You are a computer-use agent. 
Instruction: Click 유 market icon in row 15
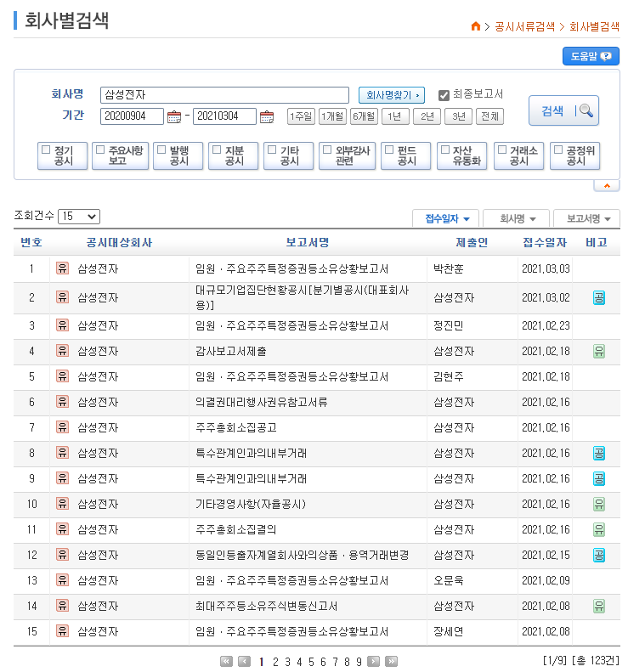click(x=63, y=631)
